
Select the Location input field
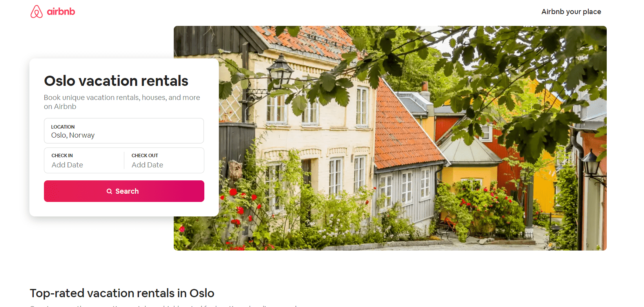(124, 131)
